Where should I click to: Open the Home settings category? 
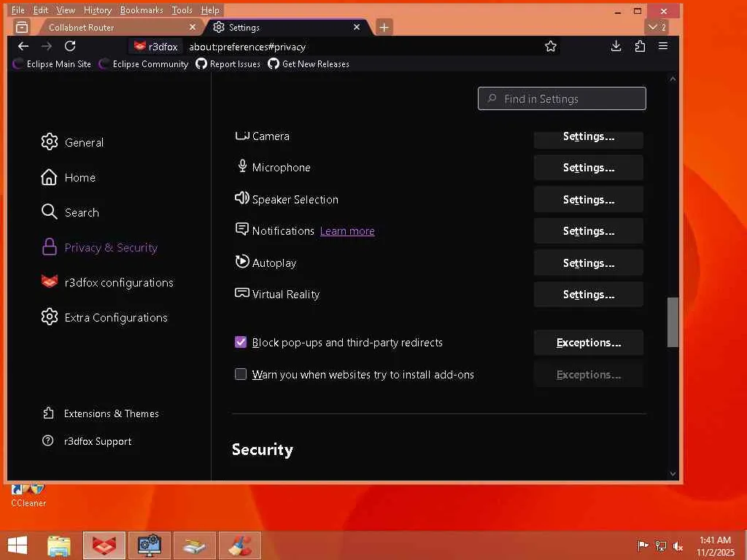tap(68, 177)
